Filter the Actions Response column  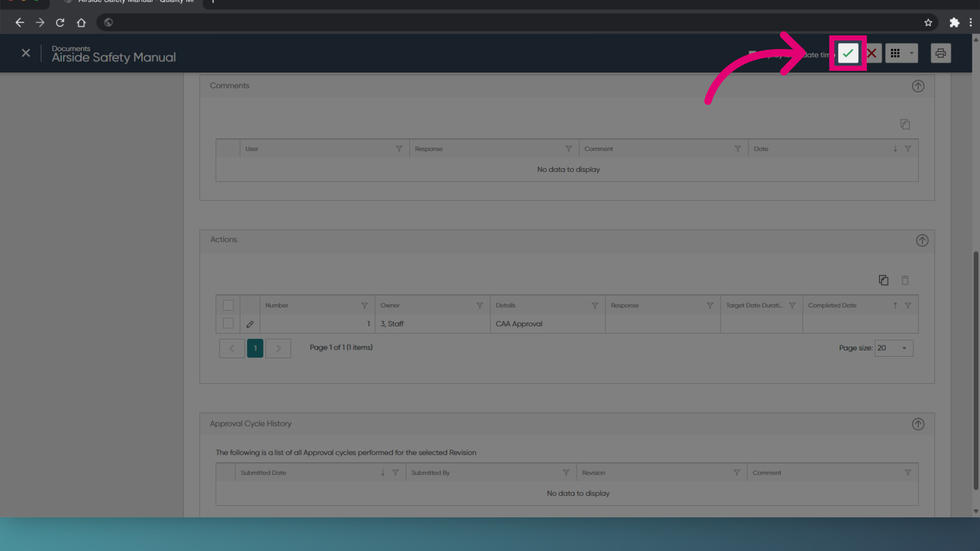tap(710, 305)
